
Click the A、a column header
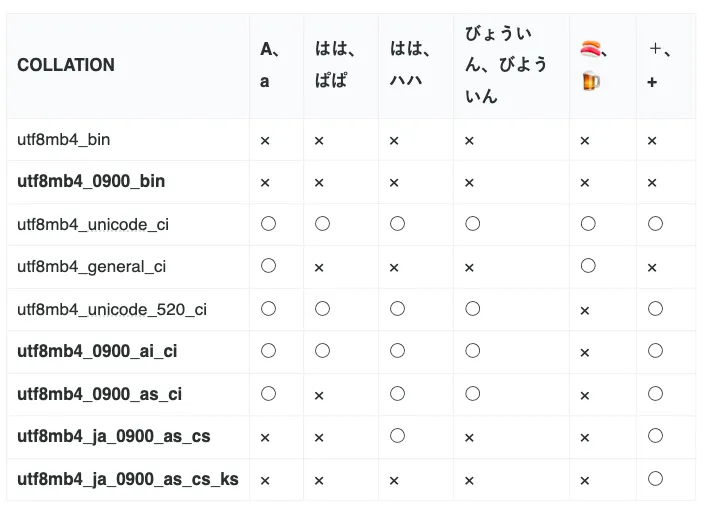pyautogui.click(x=270, y=65)
